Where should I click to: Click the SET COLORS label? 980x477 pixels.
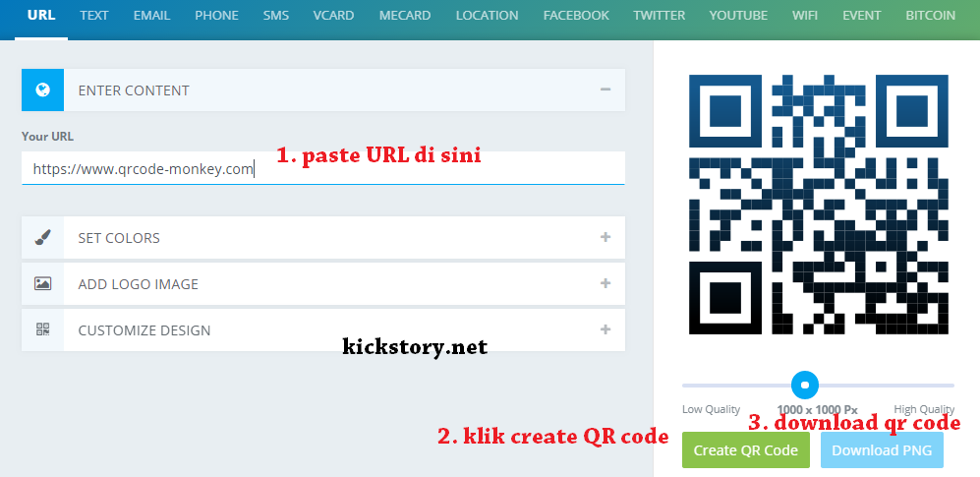coord(119,238)
